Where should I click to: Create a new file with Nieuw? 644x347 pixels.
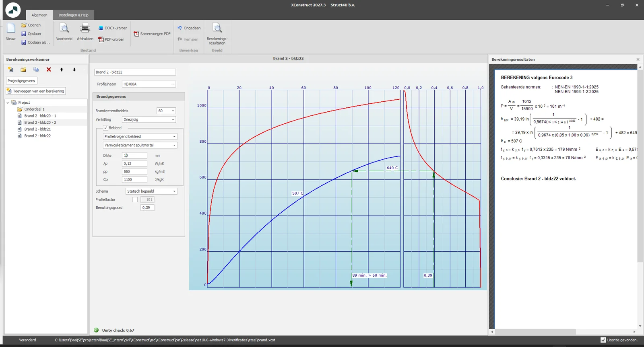coord(11,32)
